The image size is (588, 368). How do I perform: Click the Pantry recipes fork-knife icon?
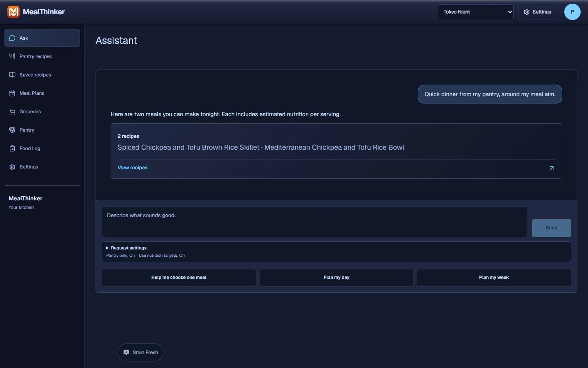(12, 56)
